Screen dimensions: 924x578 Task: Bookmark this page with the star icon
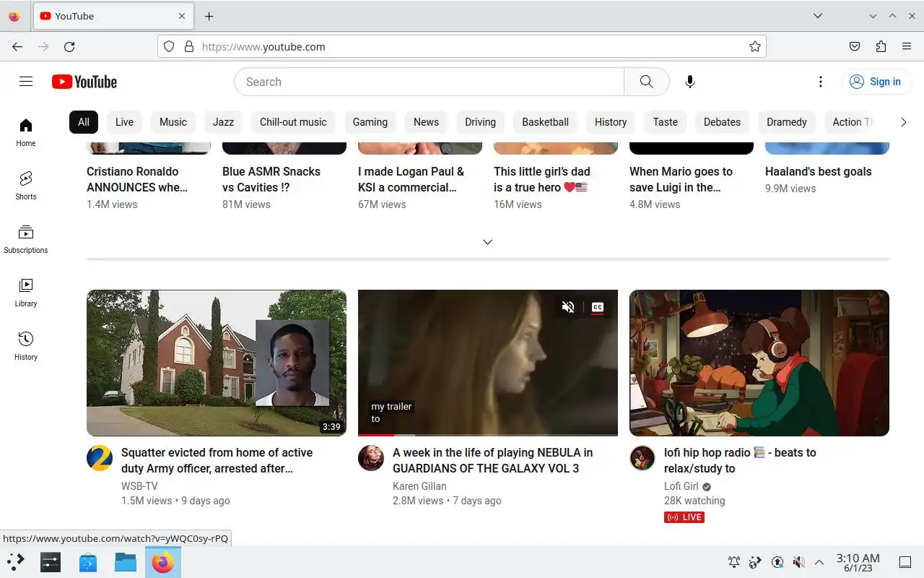pyautogui.click(x=755, y=46)
